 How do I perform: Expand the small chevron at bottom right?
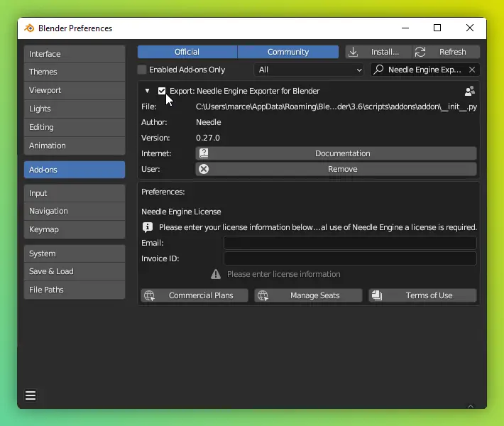coord(470,406)
